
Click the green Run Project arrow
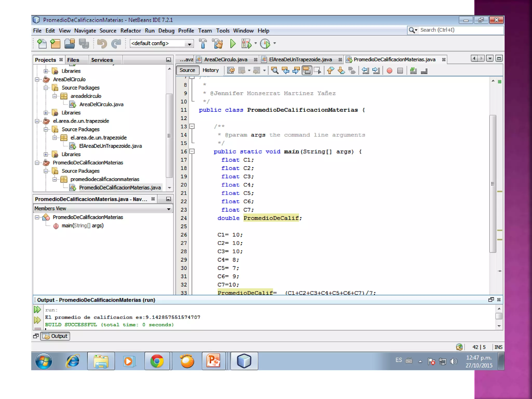click(233, 44)
